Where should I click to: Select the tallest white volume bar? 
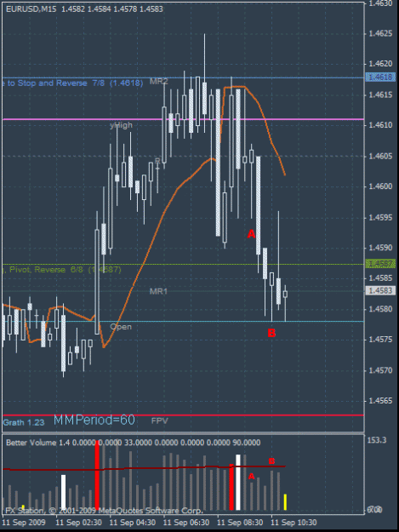tap(238, 482)
